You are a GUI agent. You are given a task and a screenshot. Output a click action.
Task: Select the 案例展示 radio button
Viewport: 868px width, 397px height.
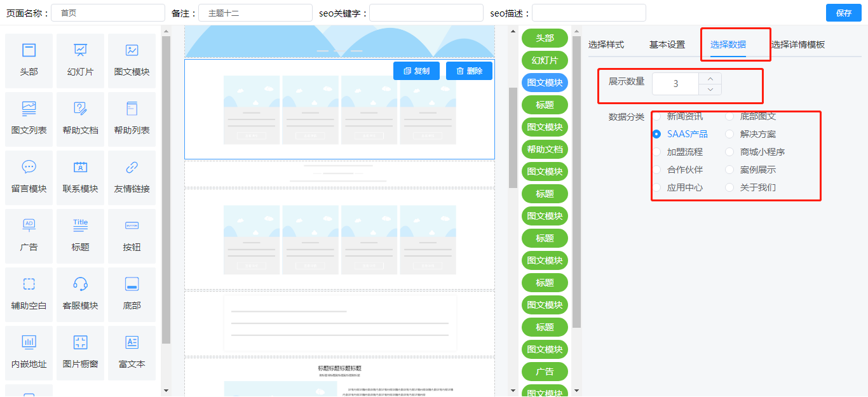pyautogui.click(x=729, y=170)
